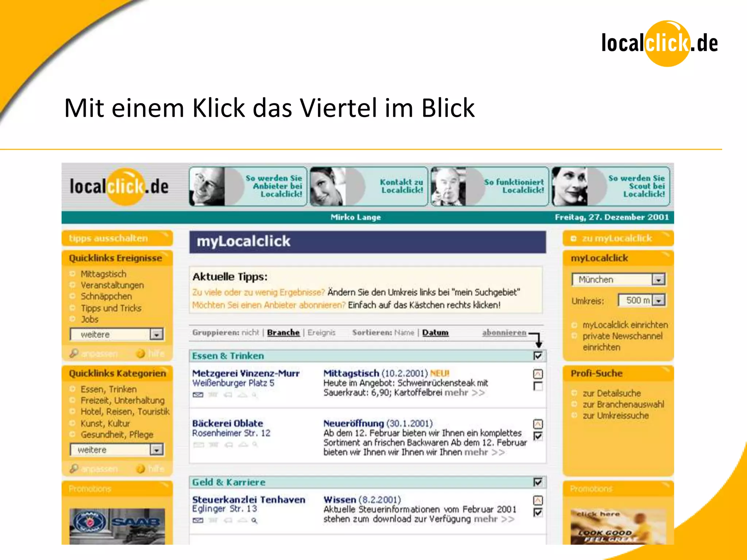Click bullet icon next to 'Essen, Trinken'
Image resolution: width=747 pixels, height=560 pixels.
pos(73,389)
